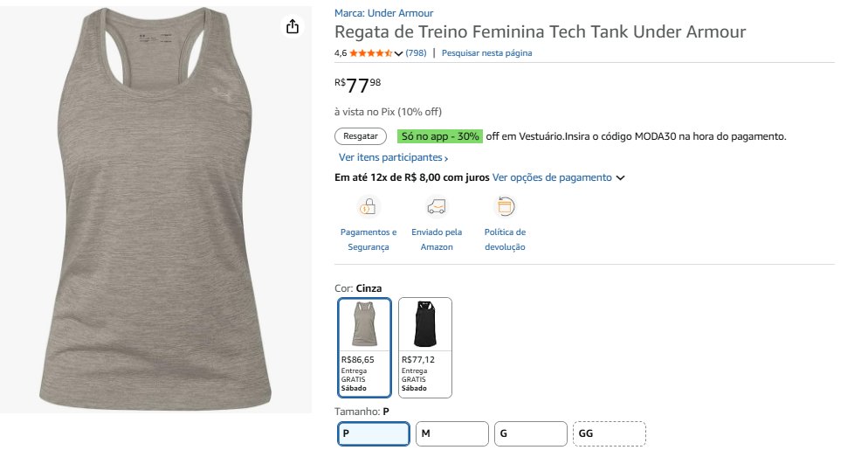This screenshot has height=450, width=868.
Task: Open Ver itens participantes link
Action: (393, 158)
